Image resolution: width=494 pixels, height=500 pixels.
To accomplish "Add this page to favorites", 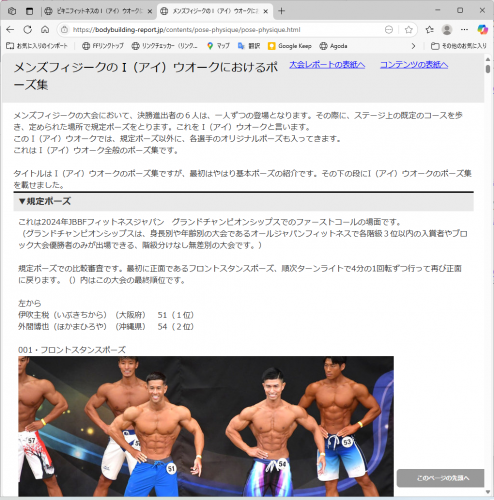I will click(x=408, y=30).
